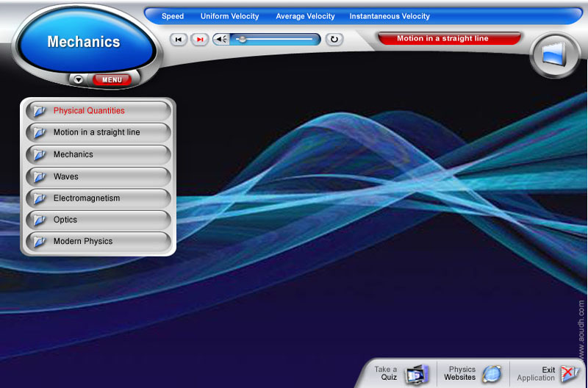The image size is (588, 388).
Task: Open the Speed topic tab
Action: point(173,16)
